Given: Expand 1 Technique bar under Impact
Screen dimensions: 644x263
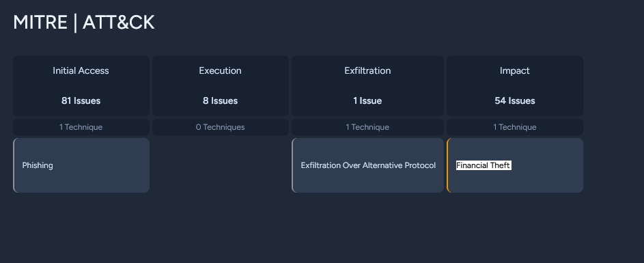Looking at the screenshot, I should tap(515, 127).
